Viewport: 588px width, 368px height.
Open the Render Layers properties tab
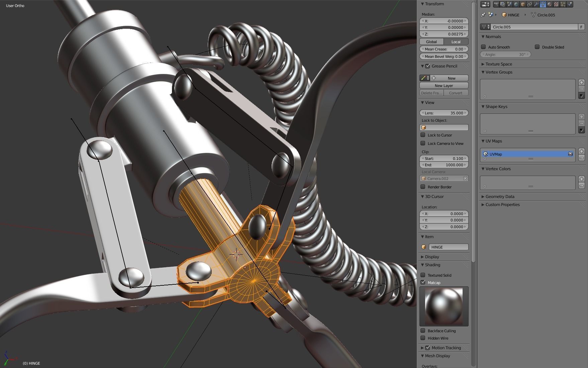pyautogui.click(x=503, y=4)
